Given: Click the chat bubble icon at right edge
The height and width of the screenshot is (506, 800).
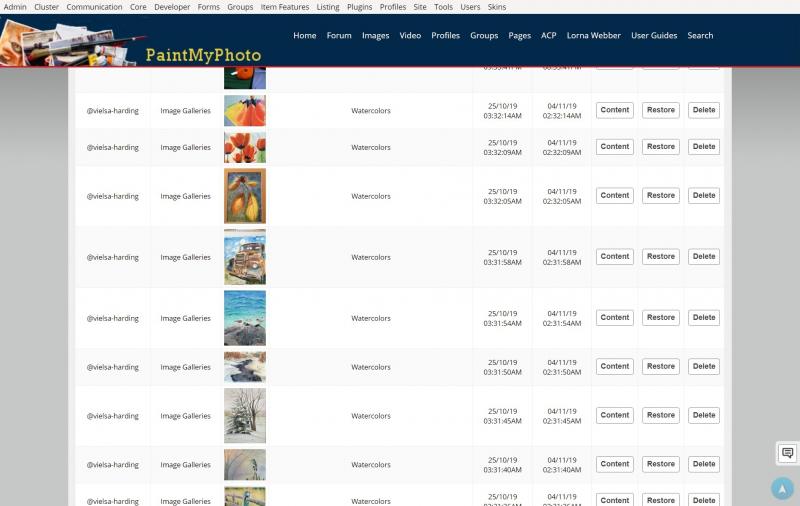Looking at the screenshot, I should click(787, 452).
